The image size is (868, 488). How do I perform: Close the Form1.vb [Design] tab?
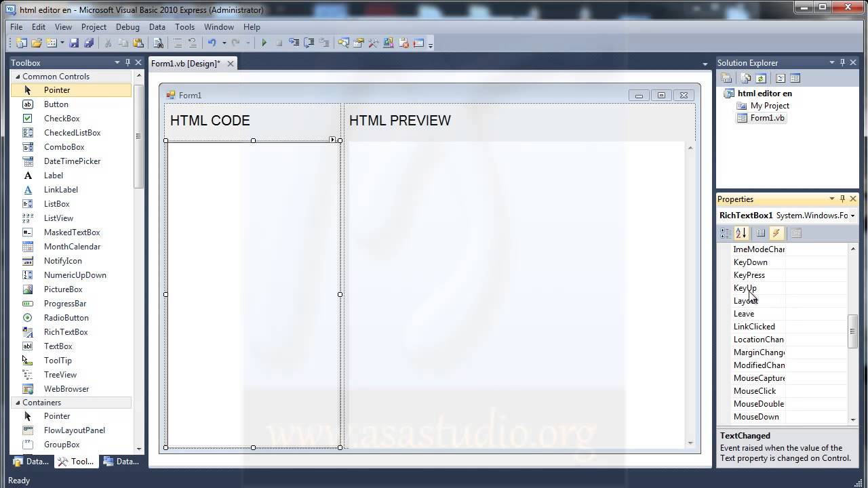(230, 64)
